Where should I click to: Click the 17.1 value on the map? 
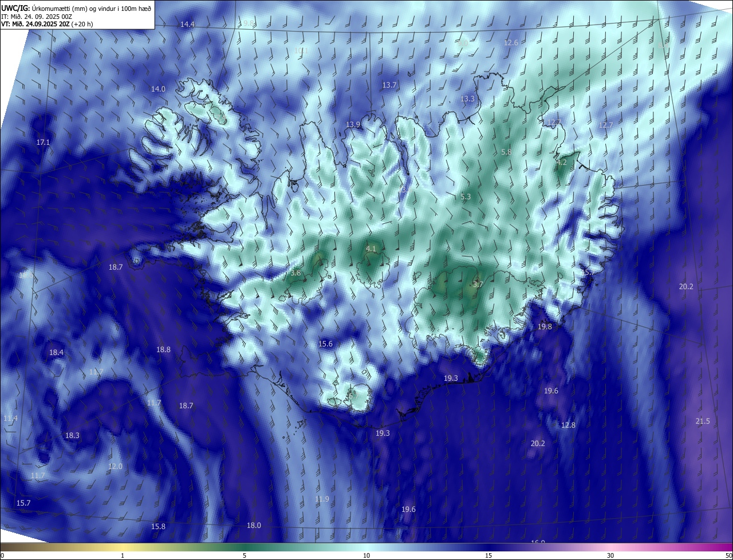44,142
